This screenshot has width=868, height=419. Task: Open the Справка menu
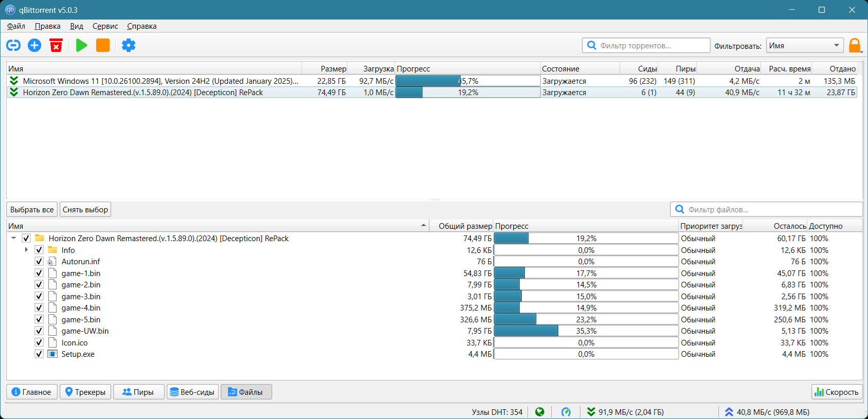pyautogui.click(x=141, y=26)
